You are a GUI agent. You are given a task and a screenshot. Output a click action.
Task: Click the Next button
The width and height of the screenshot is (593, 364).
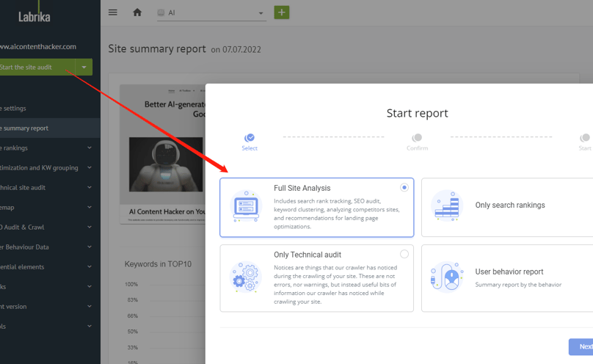[x=581, y=346]
